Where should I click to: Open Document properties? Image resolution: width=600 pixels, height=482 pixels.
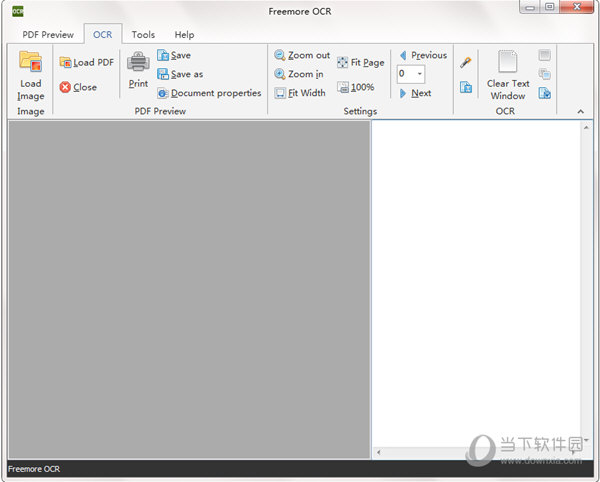coord(209,93)
